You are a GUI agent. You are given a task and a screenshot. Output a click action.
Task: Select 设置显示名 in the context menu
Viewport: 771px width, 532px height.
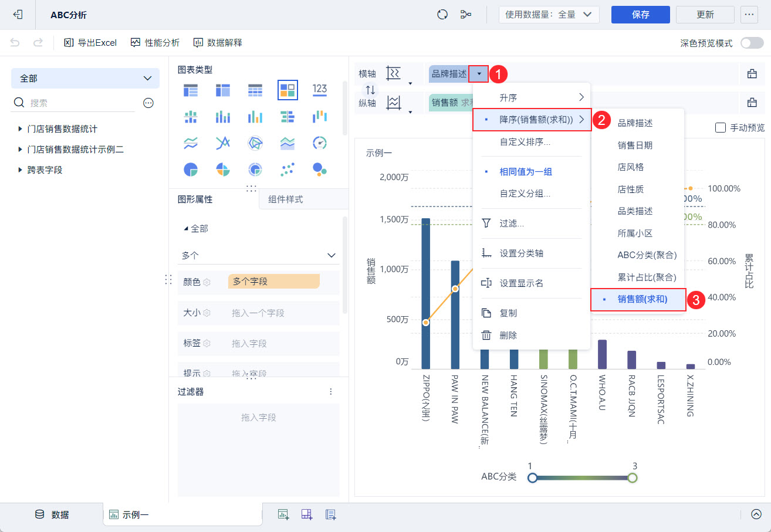(532, 283)
